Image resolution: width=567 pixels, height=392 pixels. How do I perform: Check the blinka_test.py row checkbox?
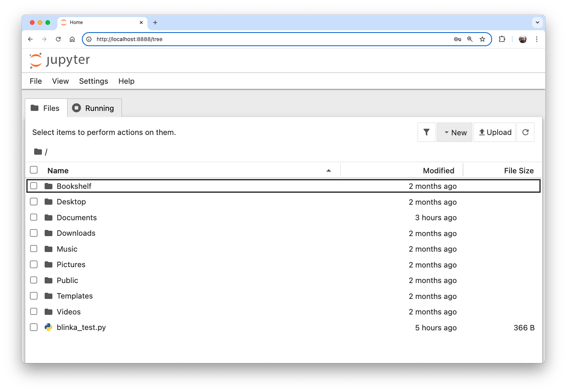(34, 327)
